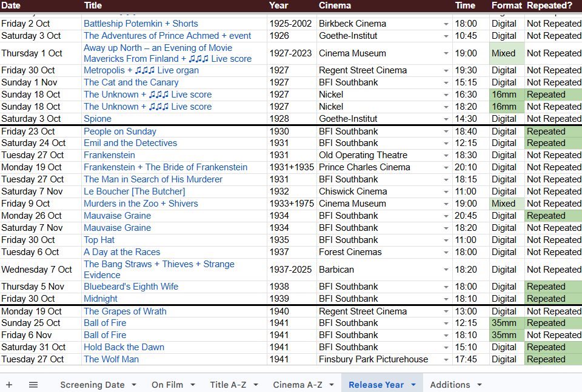Open Away up North Finland evening link
582x392 pixels.
click(167, 53)
